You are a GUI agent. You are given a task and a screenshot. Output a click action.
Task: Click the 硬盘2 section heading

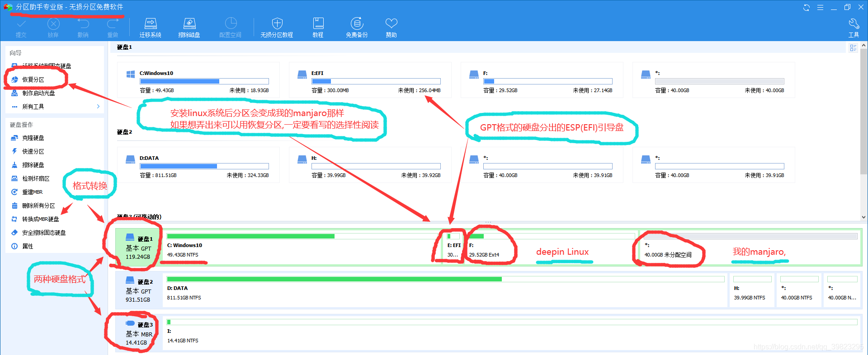point(124,132)
